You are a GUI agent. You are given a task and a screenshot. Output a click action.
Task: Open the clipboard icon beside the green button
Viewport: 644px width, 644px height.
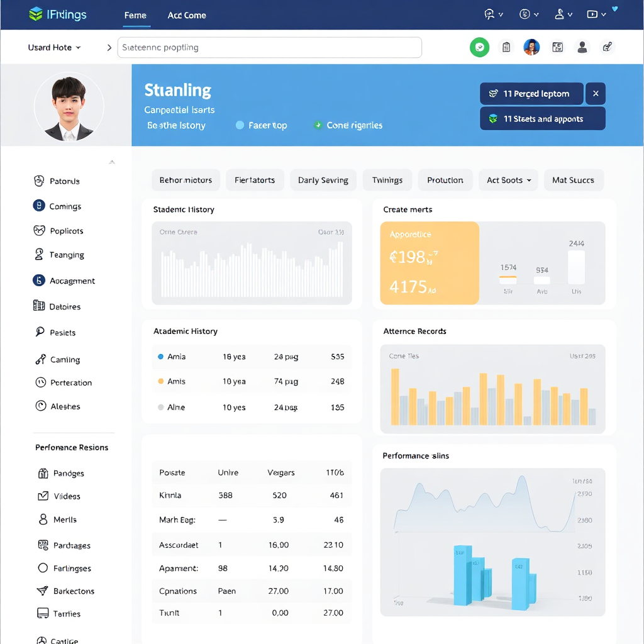(x=506, y=47)
